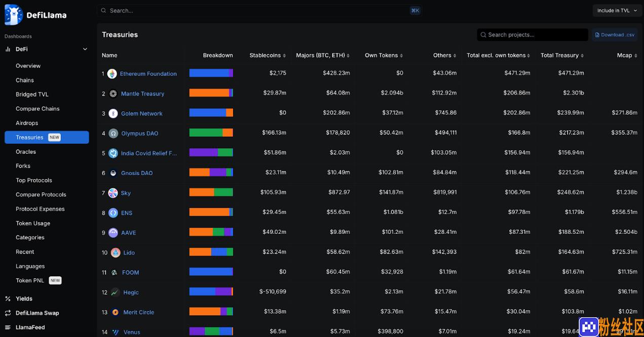644x337 pixels.
Task: Open the Airdrops sidebar item
Action: pyautogui.click(x=27, y=123)
